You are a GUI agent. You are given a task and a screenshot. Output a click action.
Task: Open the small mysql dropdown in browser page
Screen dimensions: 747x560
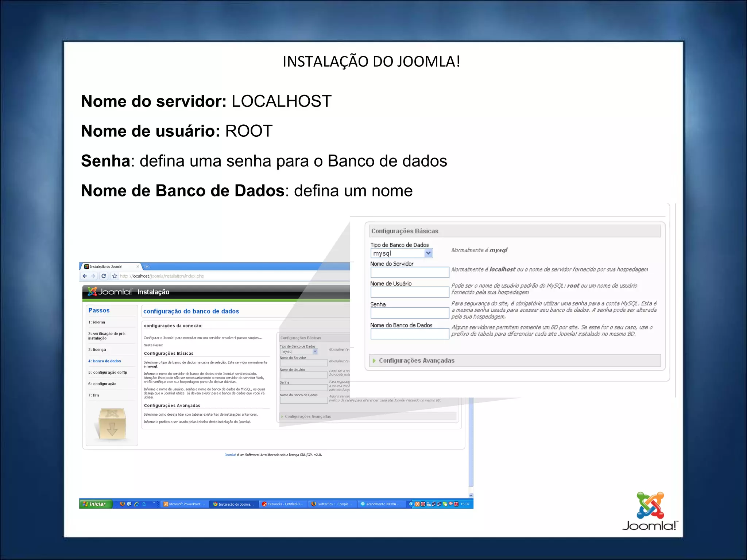click(299, 351)
